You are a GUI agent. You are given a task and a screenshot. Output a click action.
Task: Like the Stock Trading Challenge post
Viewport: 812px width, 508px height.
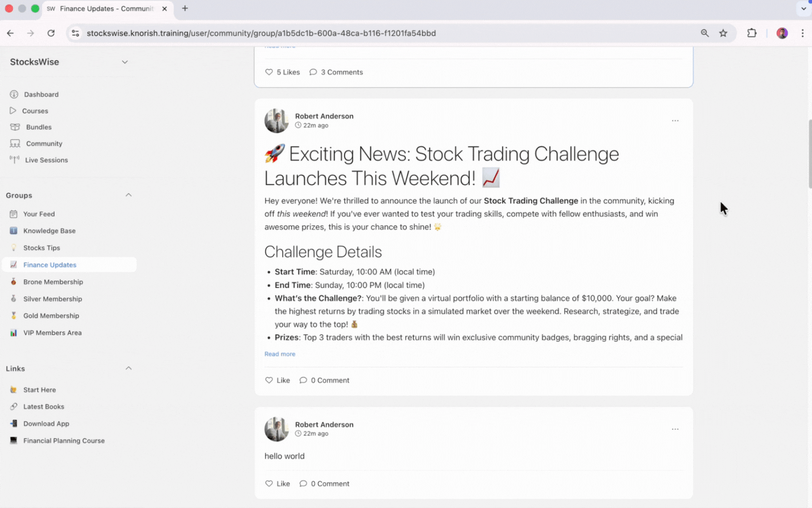point(278,380)
